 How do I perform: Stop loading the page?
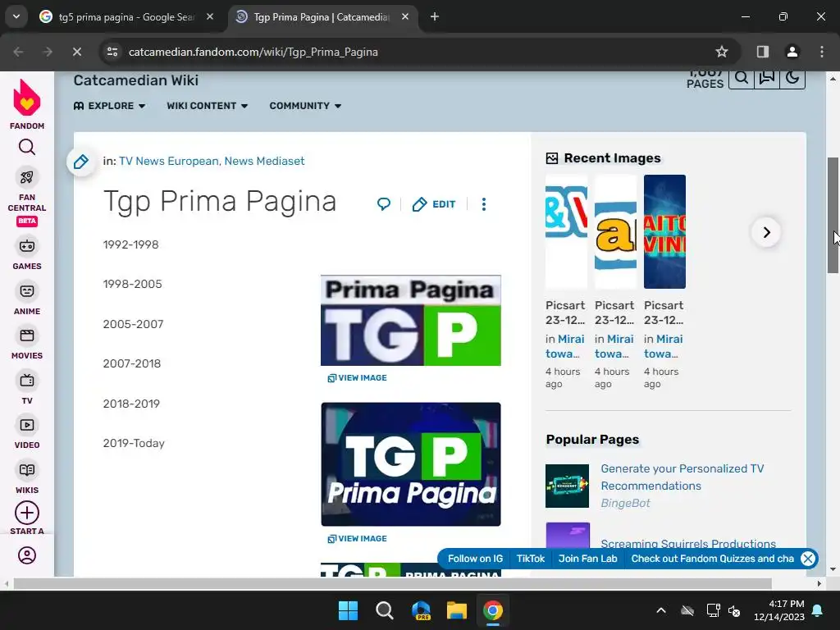[x=76, y=52]
